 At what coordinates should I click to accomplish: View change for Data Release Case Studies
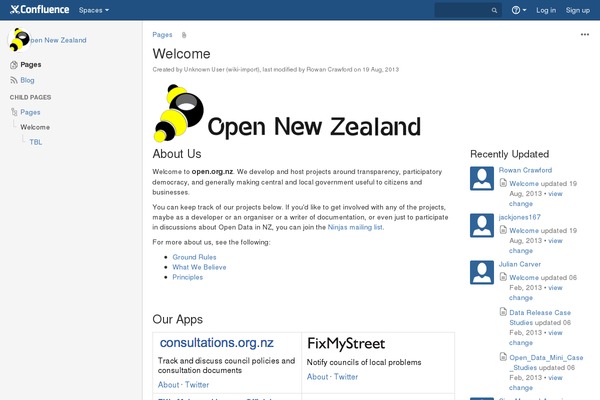(536, 338)
